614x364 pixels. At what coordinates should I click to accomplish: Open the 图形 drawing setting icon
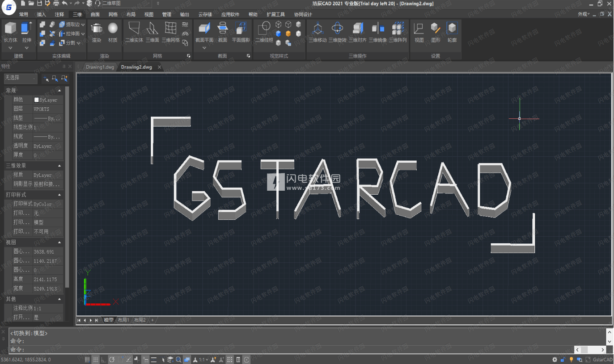click(436, 32)
